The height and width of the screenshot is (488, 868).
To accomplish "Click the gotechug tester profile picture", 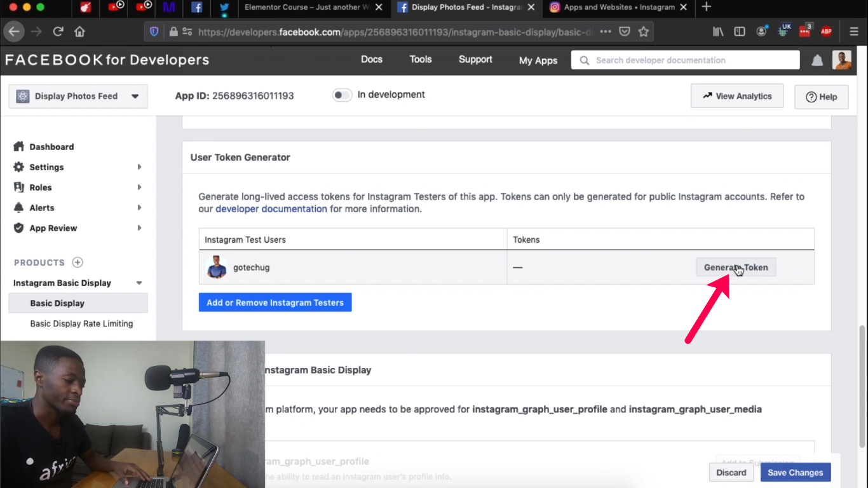I will tap(217, 268).
